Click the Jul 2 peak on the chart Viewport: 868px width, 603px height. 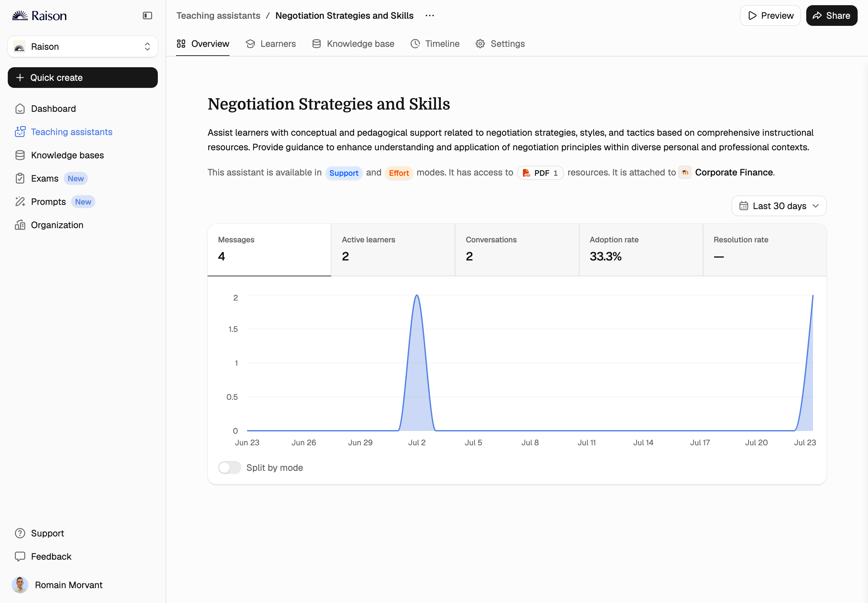[417, 295]
